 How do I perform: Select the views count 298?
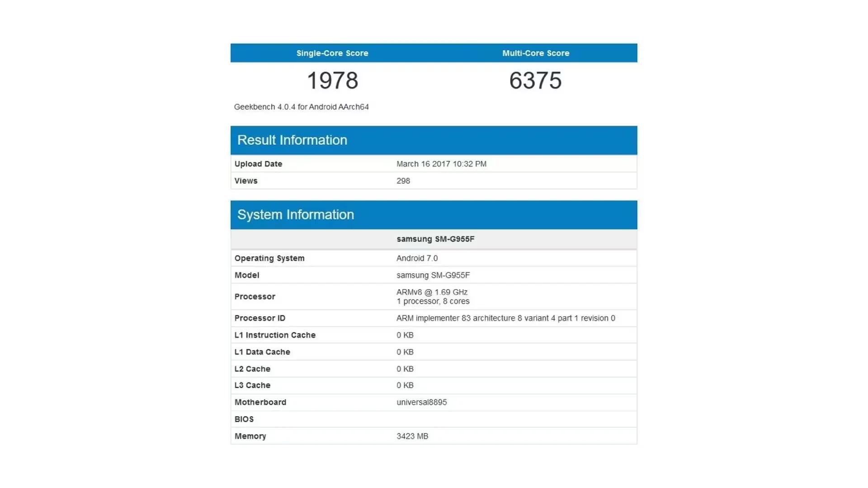click(x=403, y=181)
